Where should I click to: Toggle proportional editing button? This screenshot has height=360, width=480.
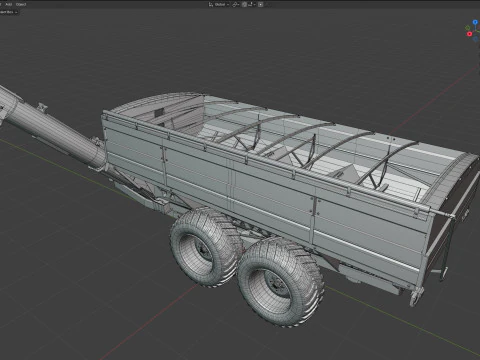[261, 4]
